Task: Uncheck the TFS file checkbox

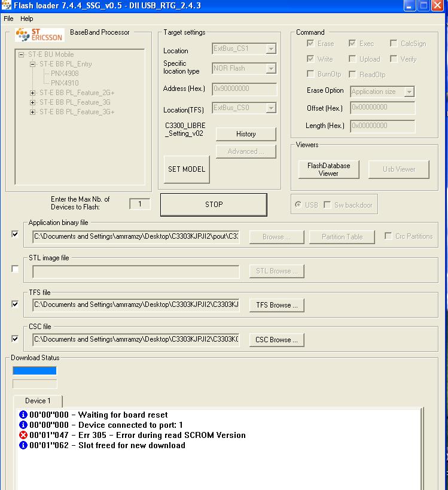Action: coord(15,304)
